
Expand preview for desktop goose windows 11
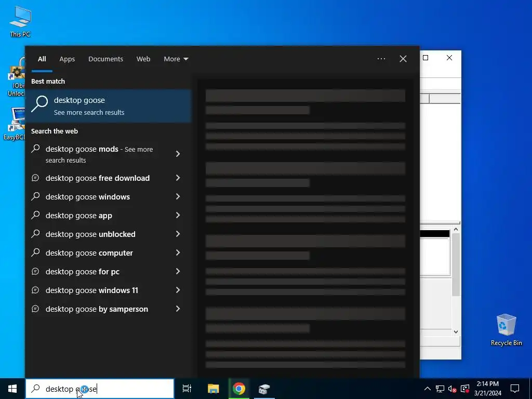point(178,290)
